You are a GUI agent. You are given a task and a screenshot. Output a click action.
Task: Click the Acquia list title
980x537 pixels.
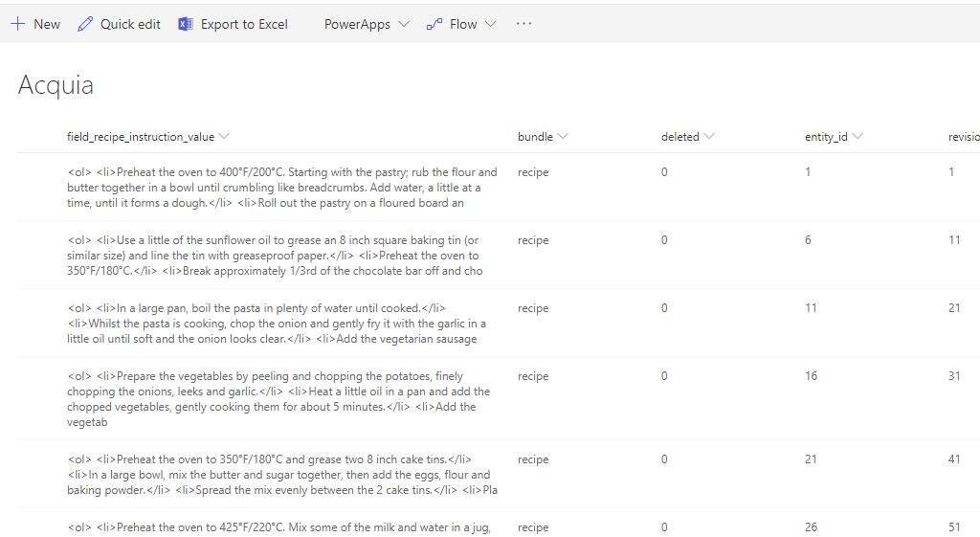point(56,85)
